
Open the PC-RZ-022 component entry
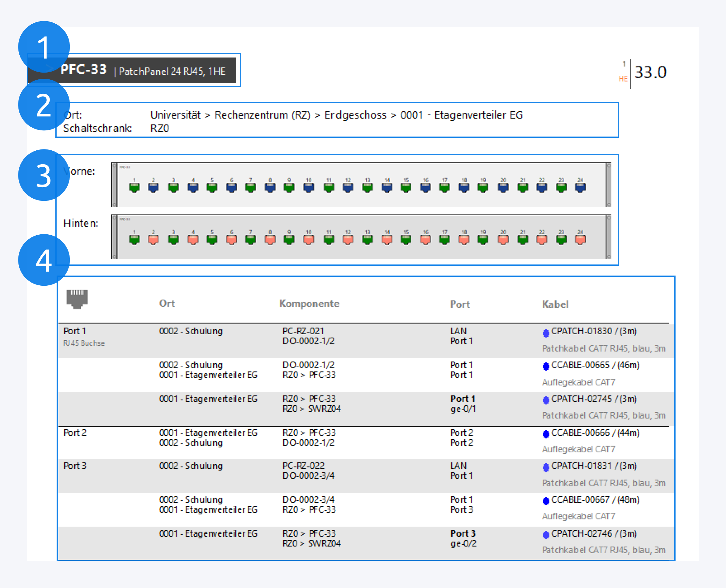303,466
